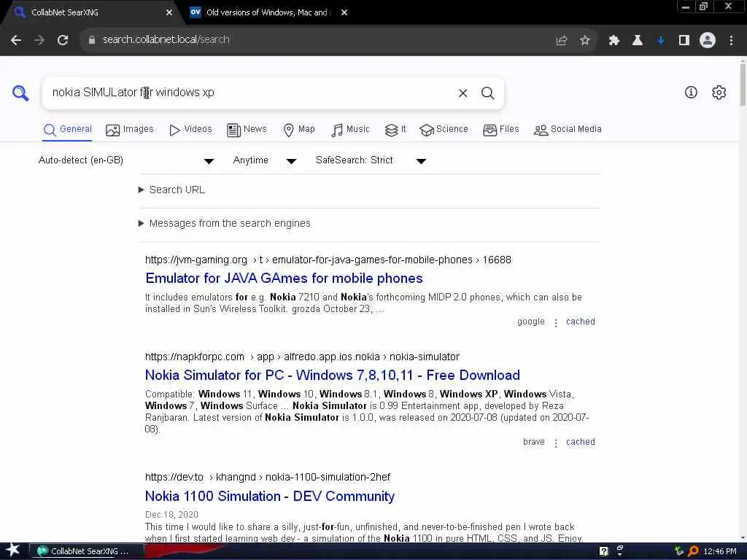Switch to the Map category
This screenshot has width=747, height=560.
tap(298, 130)
